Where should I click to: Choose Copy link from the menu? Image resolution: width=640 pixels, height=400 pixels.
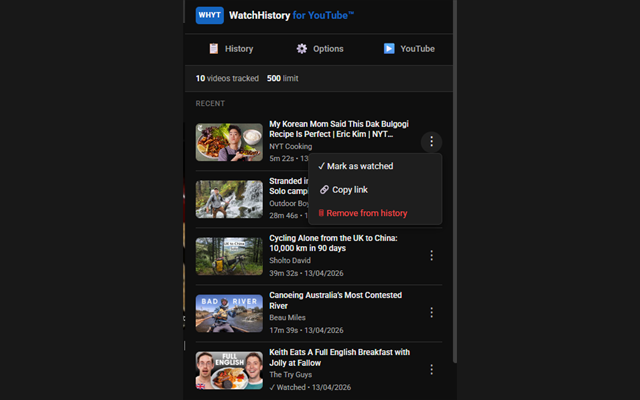point(375,190)
